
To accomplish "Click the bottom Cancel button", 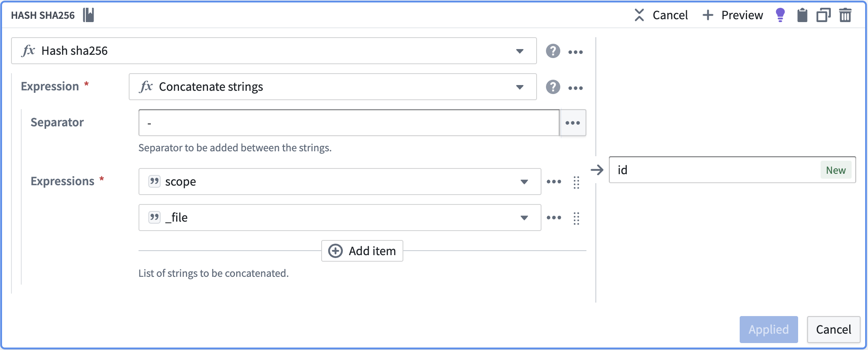I will 834,330.
